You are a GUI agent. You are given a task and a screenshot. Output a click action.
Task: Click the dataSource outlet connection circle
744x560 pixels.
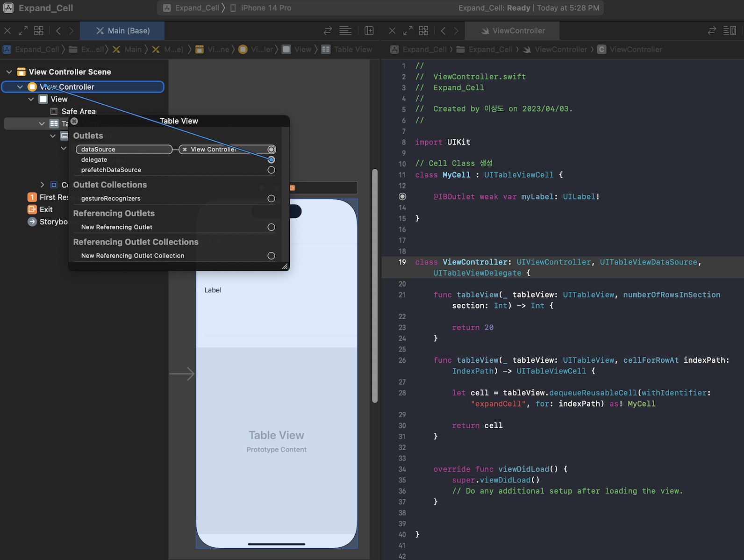pos(271,150)
